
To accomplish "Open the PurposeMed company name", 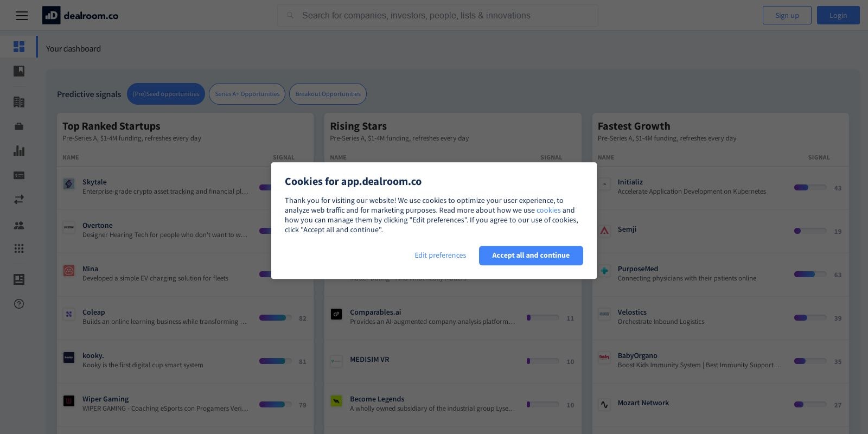I will tap(638, 269).
